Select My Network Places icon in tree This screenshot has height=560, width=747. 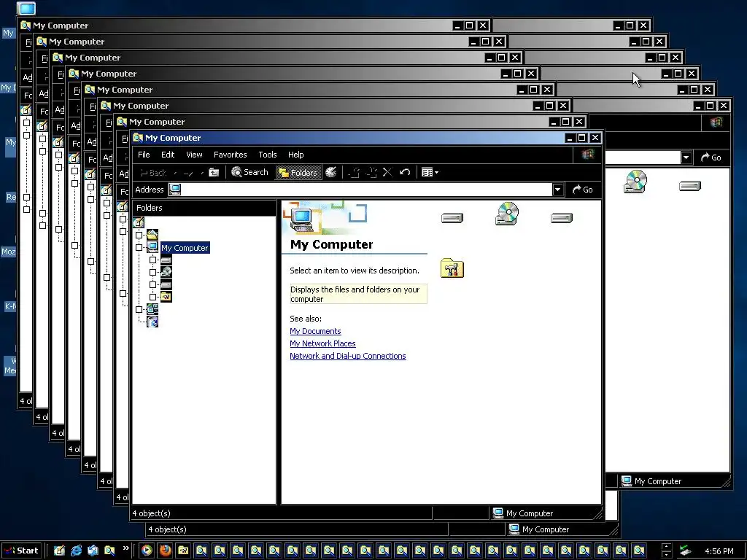pos(152,309)
